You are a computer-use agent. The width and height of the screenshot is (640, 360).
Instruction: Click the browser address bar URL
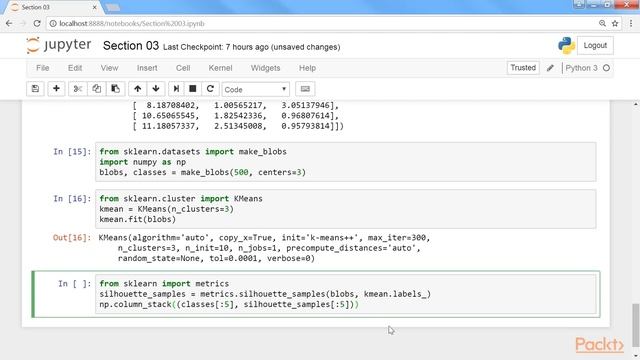(x=132, y=24)
